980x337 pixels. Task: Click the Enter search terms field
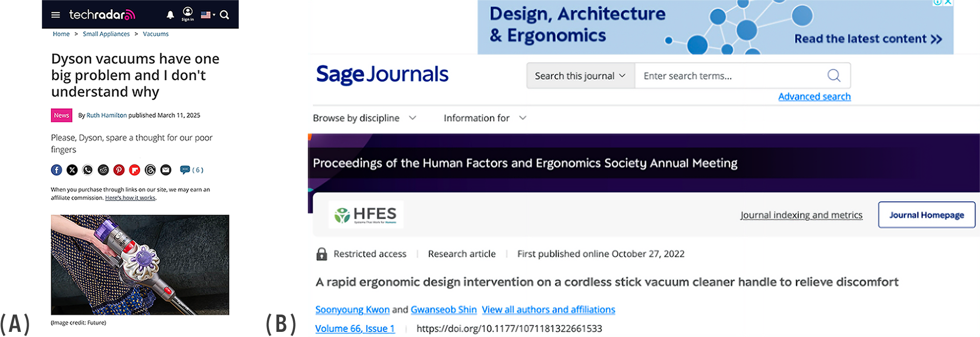[730, 76]
